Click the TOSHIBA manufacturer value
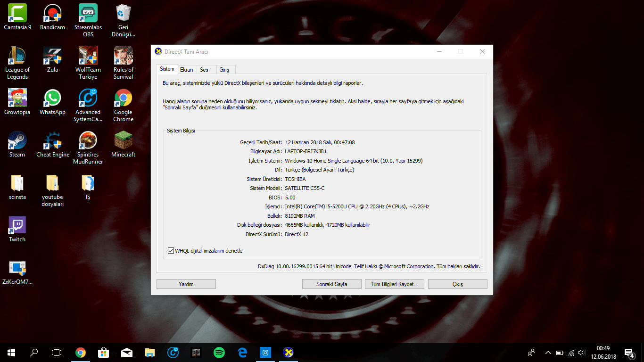This screenshot has height=362, width=644. (296, 179)
